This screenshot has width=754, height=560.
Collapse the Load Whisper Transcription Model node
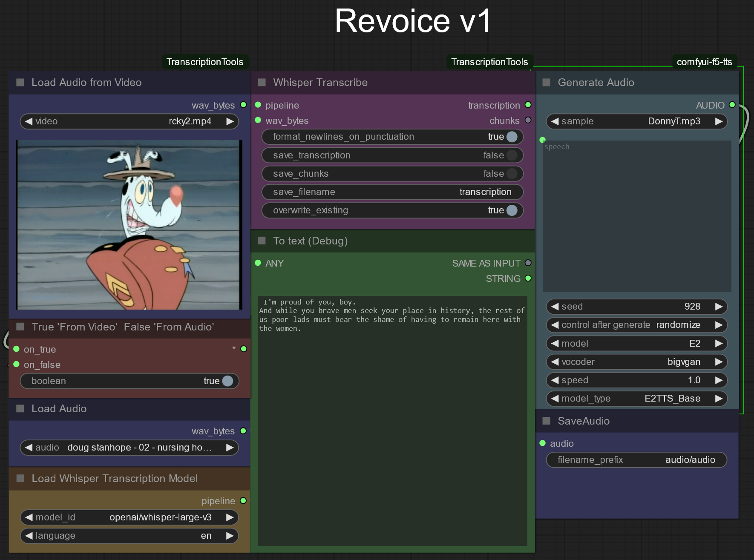click(x=20, y=478)
